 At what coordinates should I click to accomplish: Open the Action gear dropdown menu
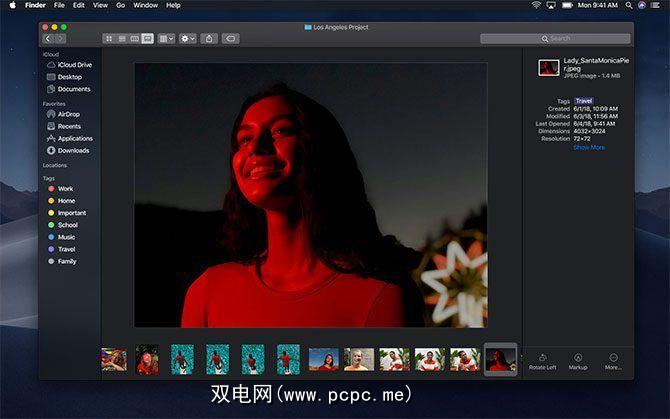pyautogui.click(x=188, y=39)
